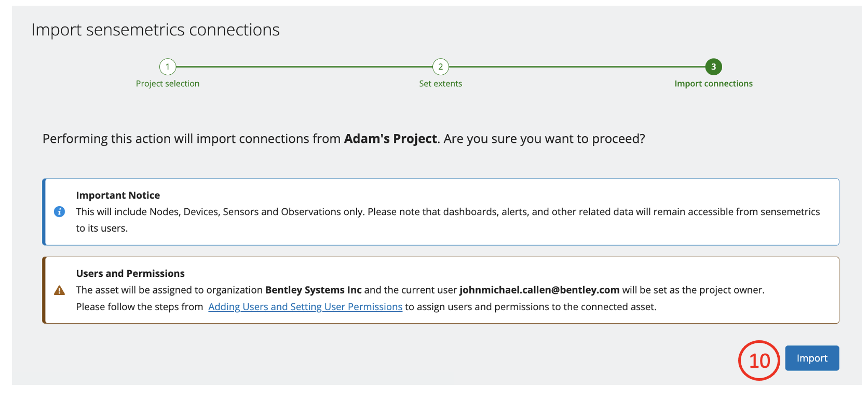Click the brown warning triangle icon

(60, 290)
